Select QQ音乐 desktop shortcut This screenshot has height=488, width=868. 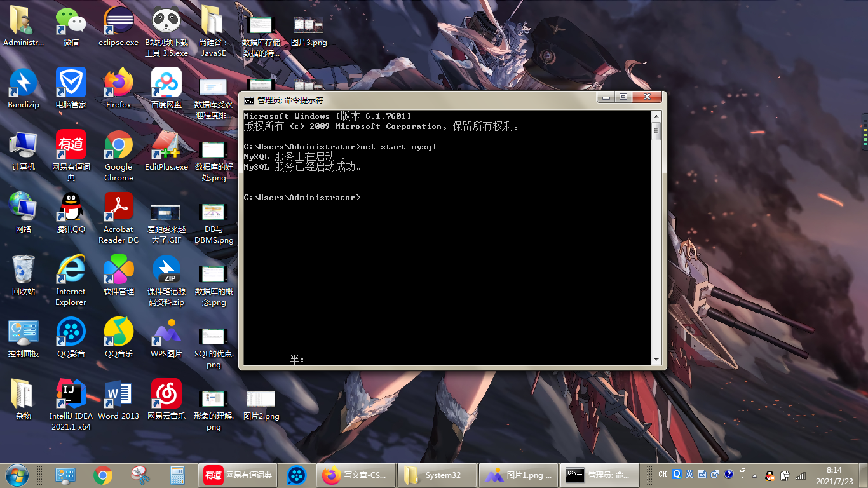click(119, 338)
